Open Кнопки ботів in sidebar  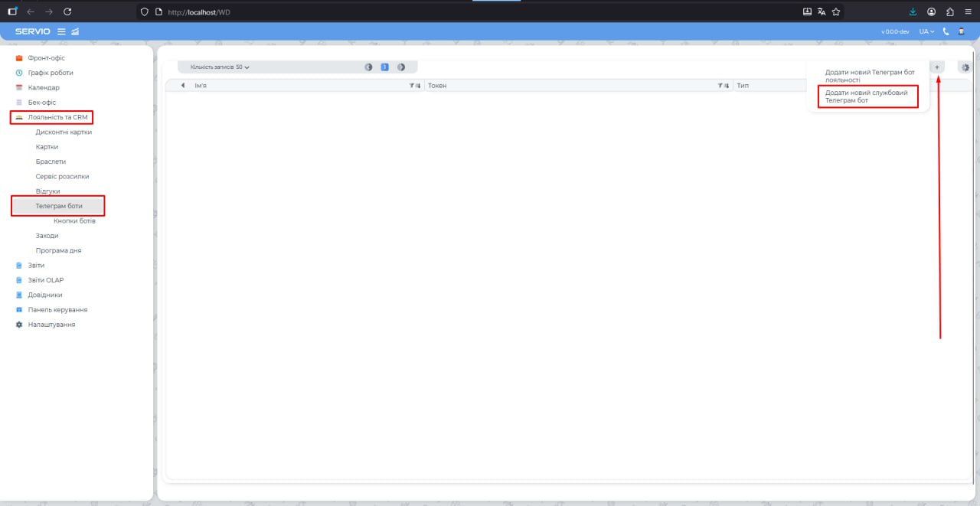point(74,221)
